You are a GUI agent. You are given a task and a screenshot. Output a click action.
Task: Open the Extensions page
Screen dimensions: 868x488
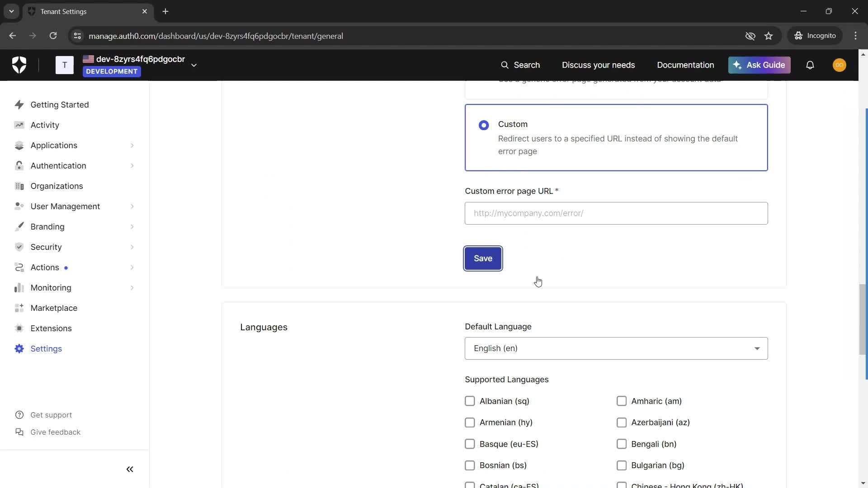click(51, 328)
